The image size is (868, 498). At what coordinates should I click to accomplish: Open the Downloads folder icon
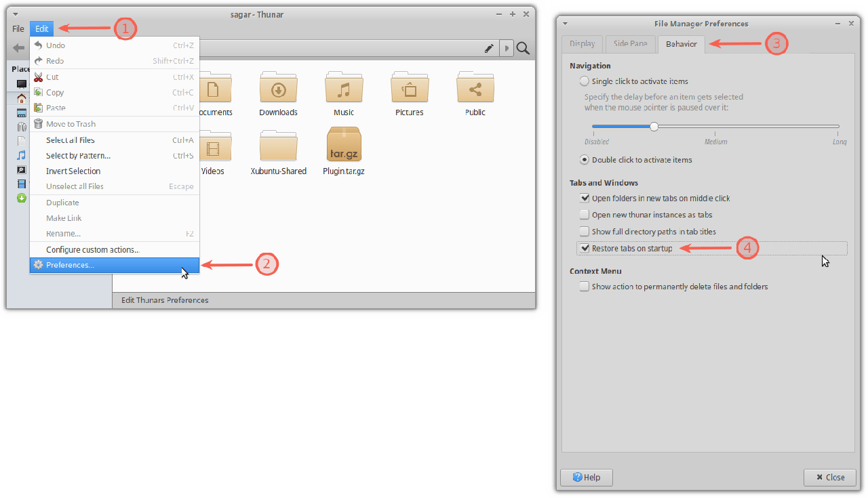279,87
